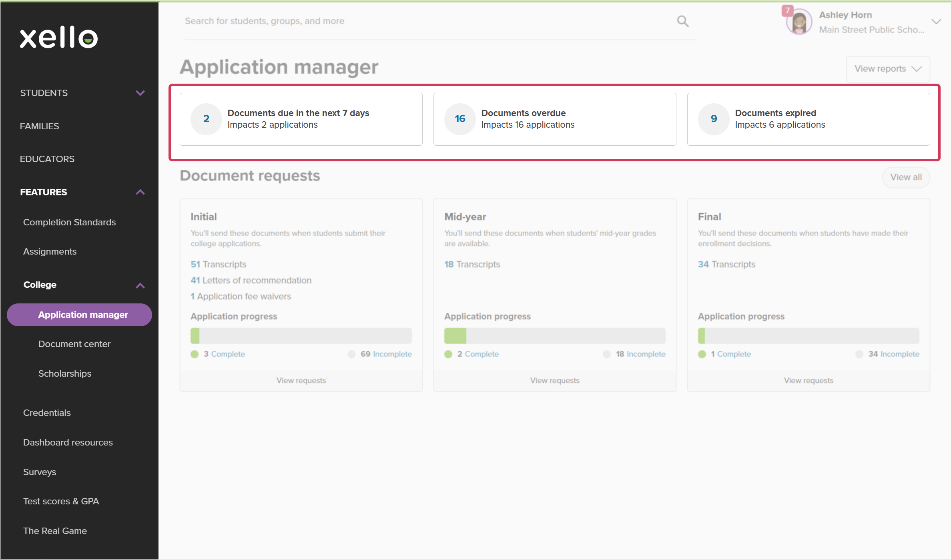
Task: Go to Credentials
Action: (47, 413)
